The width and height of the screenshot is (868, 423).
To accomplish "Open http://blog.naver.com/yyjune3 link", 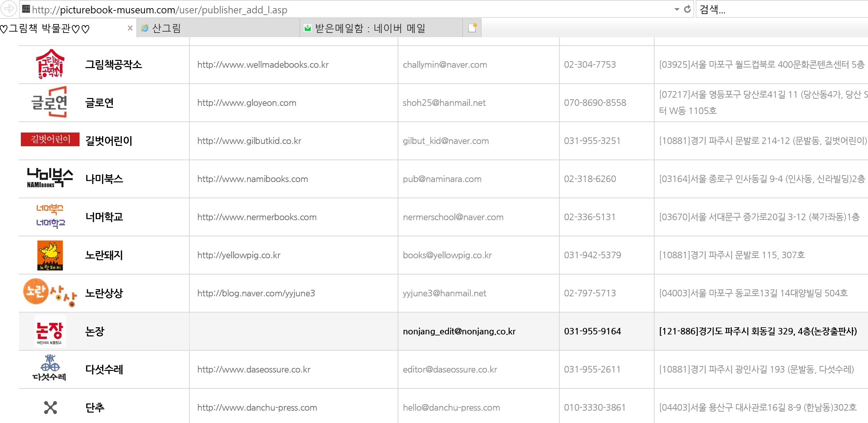I will 256,293.
